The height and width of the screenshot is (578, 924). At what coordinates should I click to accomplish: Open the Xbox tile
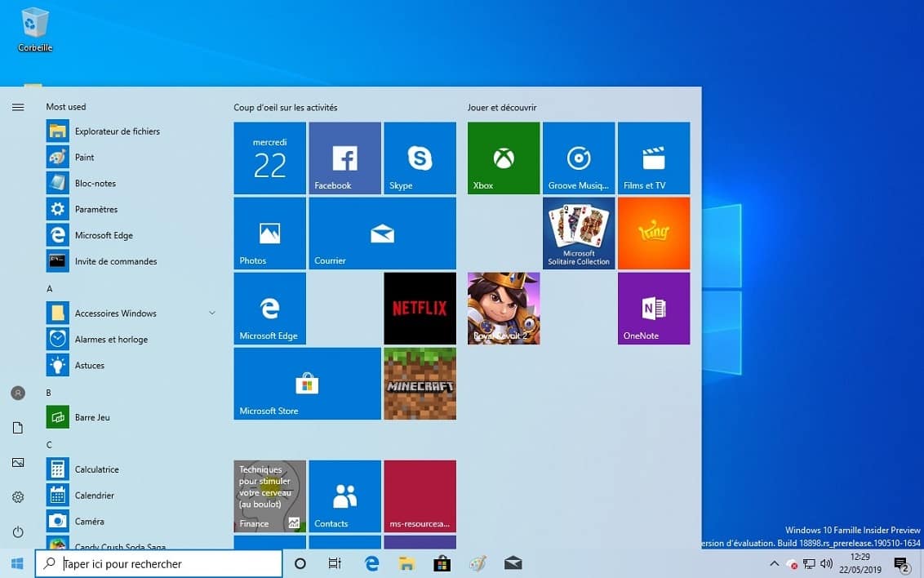tap(504, 158)
